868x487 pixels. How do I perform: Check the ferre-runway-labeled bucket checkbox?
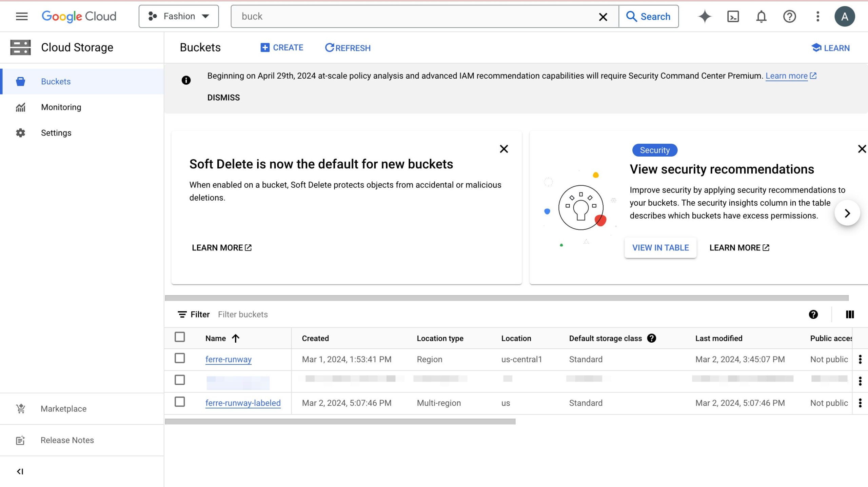(180, 402)
